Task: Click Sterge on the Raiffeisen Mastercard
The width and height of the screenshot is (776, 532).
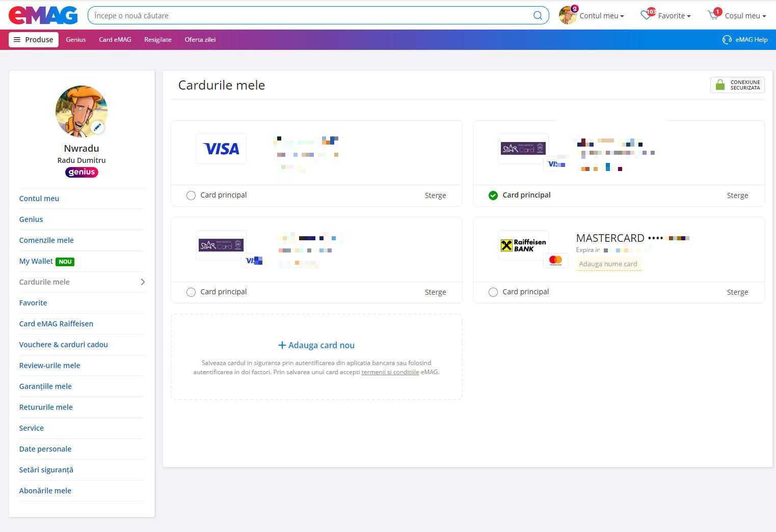Action: pyautogui.click(x=738, y=292)
